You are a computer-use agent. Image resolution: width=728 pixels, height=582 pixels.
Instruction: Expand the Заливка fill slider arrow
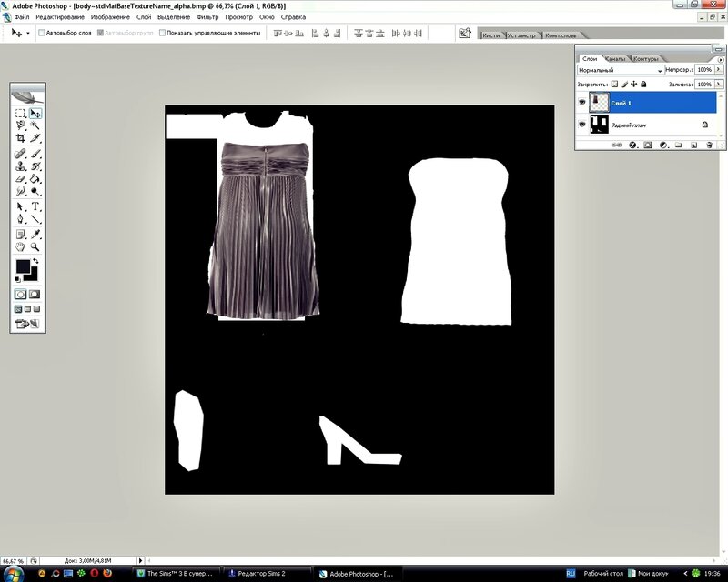click(716, 84)
